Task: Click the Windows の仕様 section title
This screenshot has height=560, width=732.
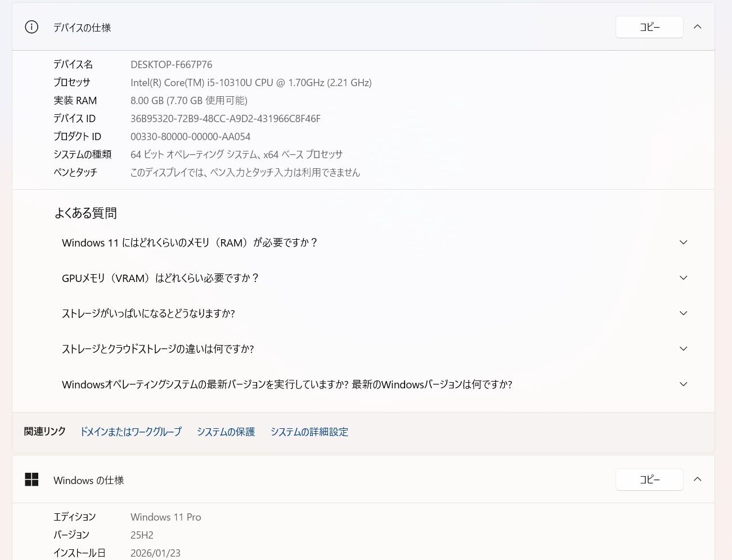Action: pos(89,480)
